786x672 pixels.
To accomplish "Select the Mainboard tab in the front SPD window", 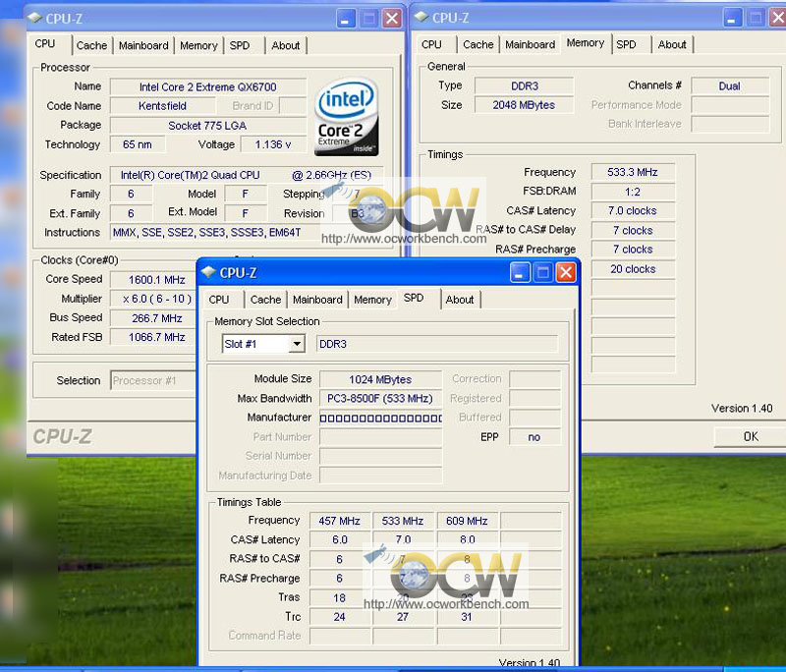I will pyautogui.click(x=317, y=300).
